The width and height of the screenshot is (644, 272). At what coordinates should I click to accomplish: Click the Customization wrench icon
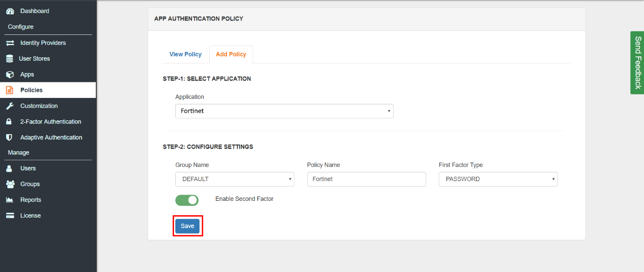pyautogui.click(x=10, y=106)
